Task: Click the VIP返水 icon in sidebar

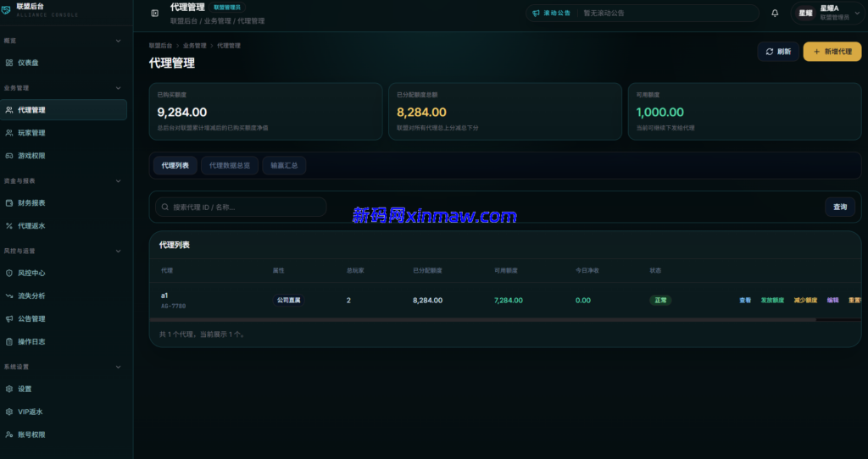Action: click(8, 412)
